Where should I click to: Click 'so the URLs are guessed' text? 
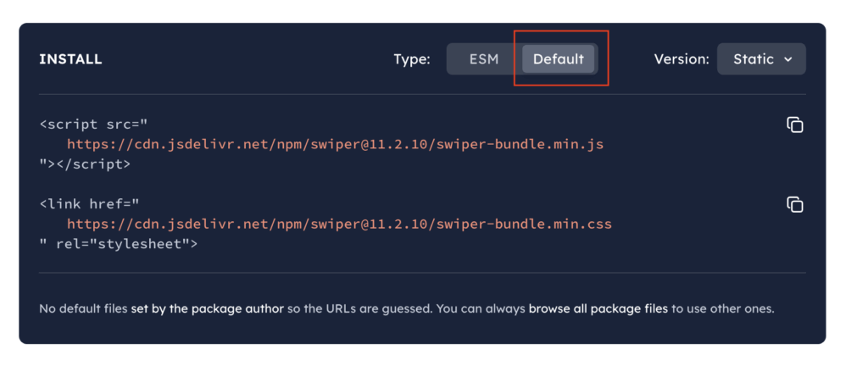(359, 309)
